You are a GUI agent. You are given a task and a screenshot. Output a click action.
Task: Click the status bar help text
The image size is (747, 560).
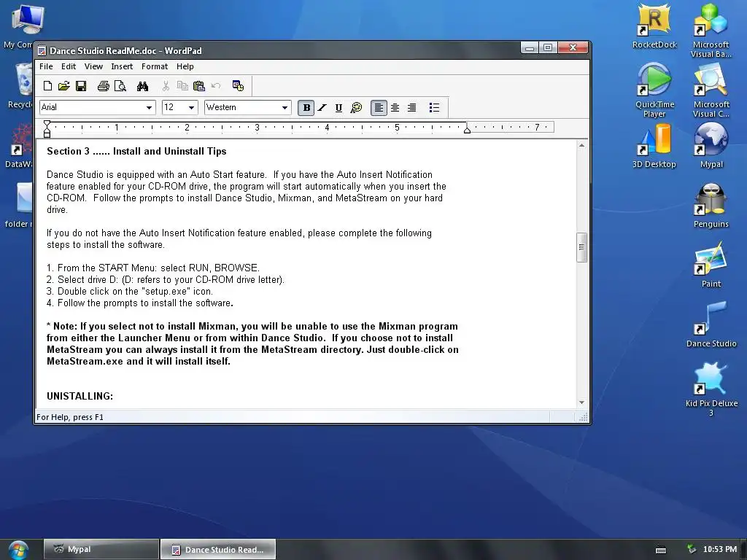pos(70,417)
